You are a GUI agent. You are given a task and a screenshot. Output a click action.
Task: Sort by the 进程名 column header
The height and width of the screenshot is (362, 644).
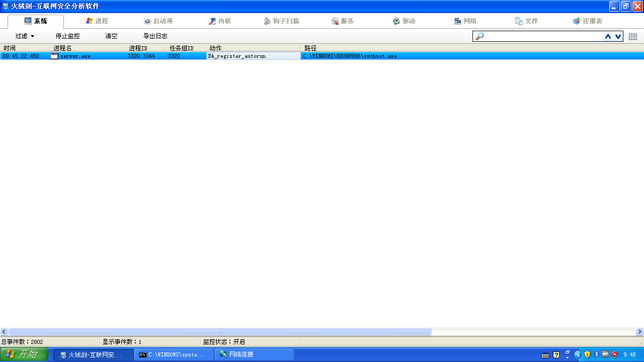tap(88, 48)
